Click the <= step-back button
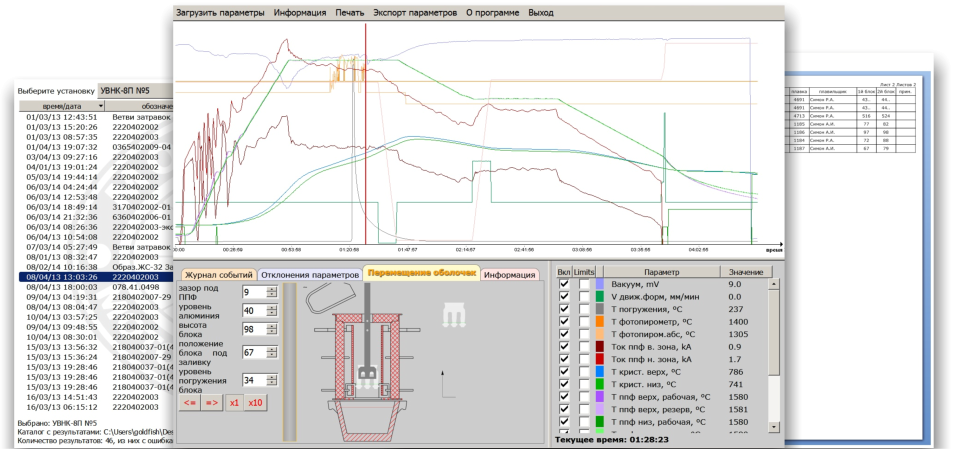953x449 pixels. 190,403
